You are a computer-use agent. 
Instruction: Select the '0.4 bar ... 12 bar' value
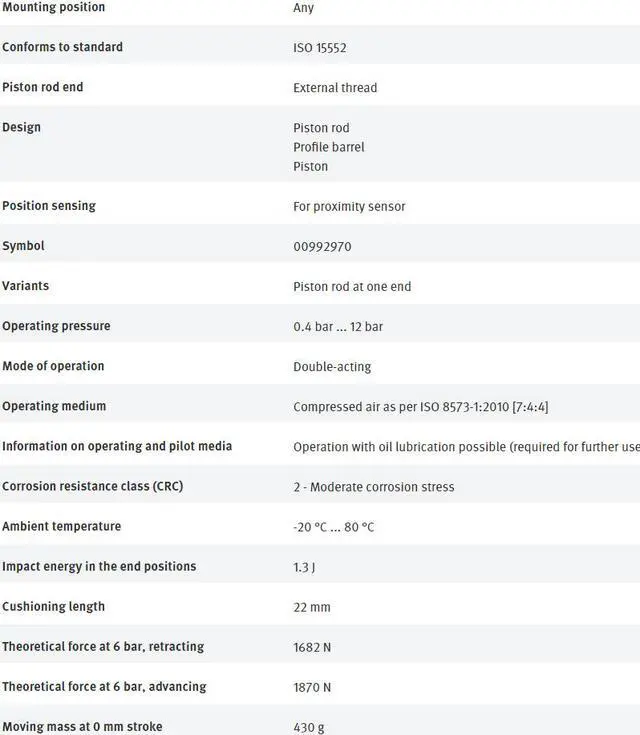click(338, 326)
